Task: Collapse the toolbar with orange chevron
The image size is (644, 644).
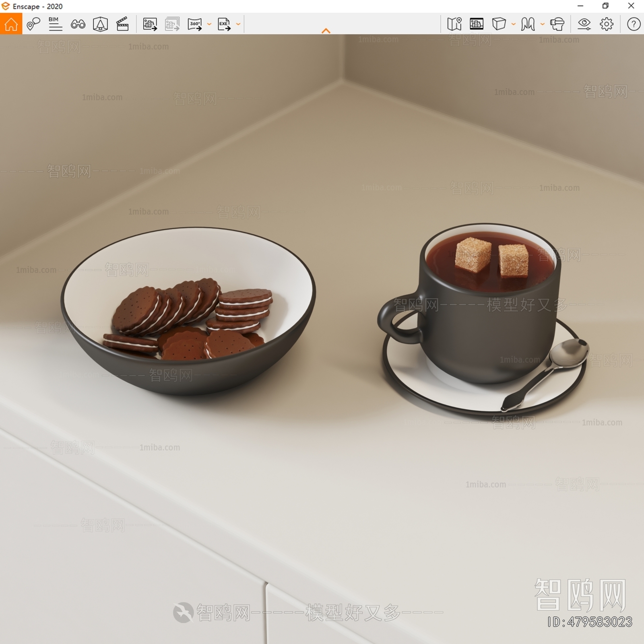Action: [326, 31]
